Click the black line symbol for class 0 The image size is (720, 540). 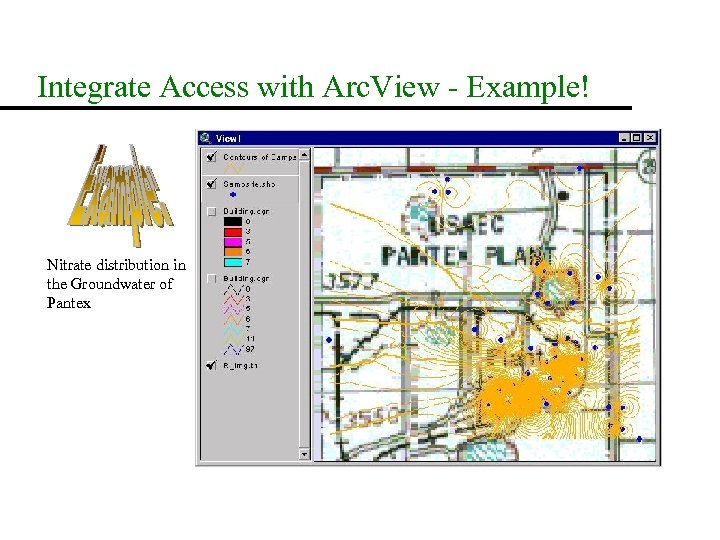[x=233, y=290]
